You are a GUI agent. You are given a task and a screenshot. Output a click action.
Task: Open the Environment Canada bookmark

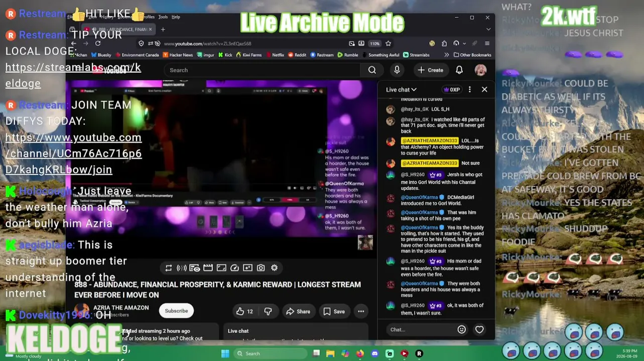click(137, 55)
